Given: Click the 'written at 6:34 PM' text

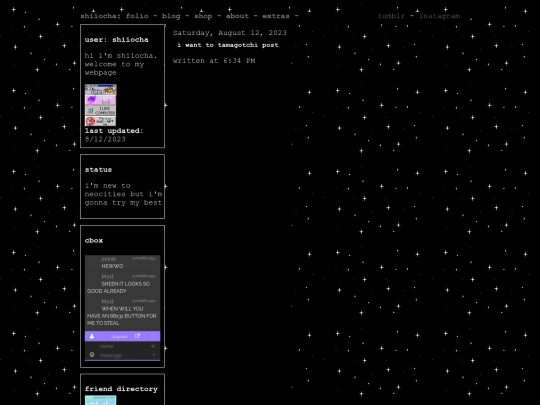Looking at the screenshot, I should pos(214,61).
